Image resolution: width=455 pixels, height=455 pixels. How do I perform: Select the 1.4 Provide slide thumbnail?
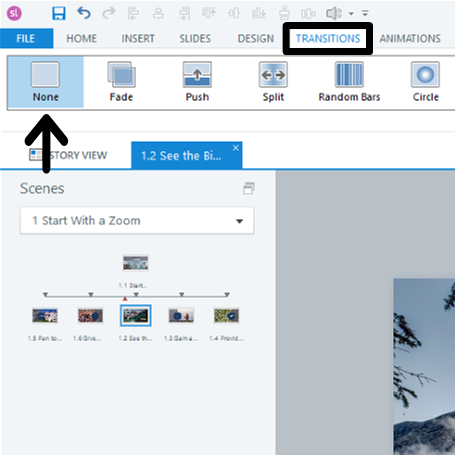point(226,316)
